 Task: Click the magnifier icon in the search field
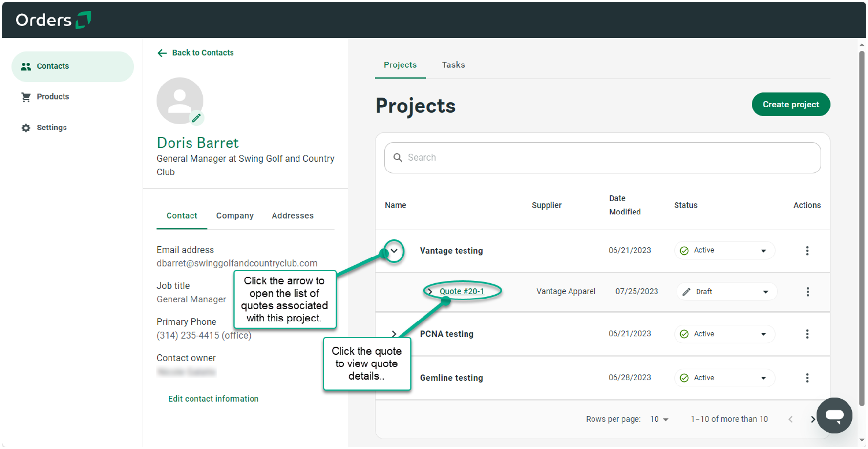[x=398, y=158]
